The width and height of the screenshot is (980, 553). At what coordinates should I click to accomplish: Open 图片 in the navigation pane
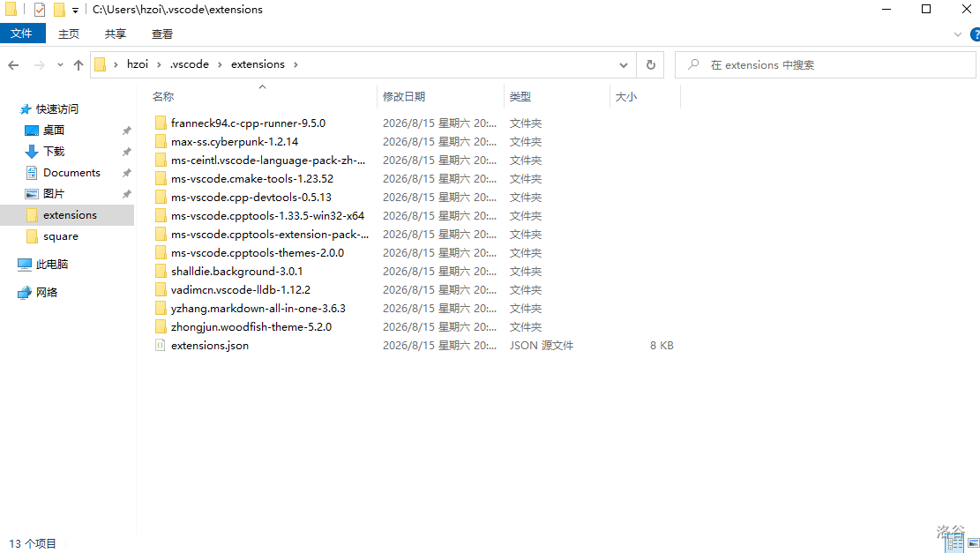(x=54, y=194)
